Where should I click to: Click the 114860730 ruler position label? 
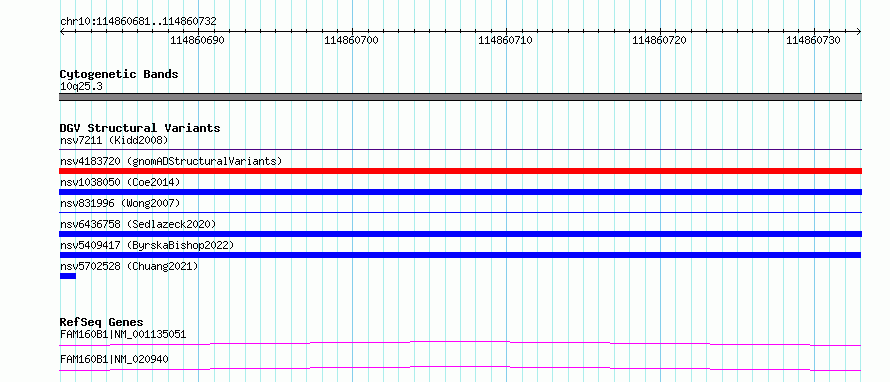click(813, 40)
